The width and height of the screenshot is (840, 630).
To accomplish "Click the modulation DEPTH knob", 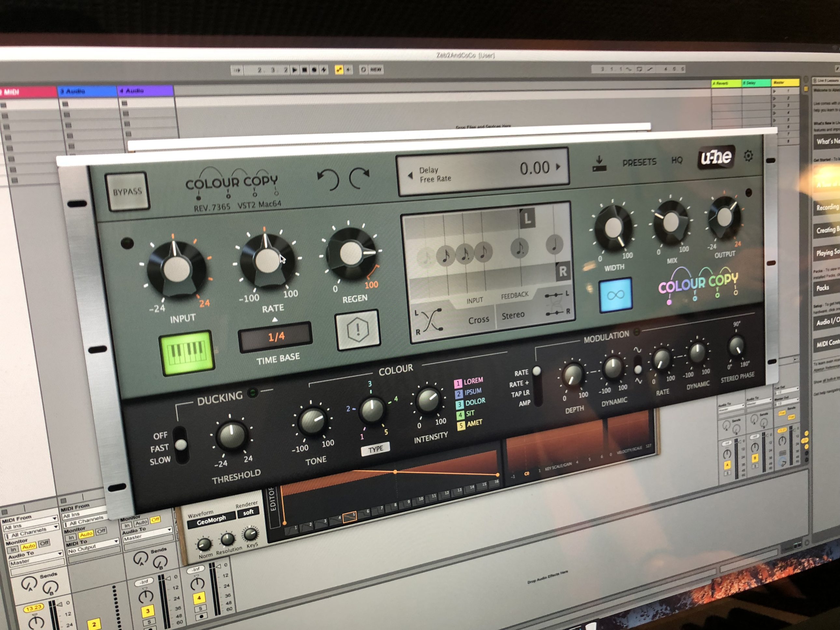I will tap(573, 374).
